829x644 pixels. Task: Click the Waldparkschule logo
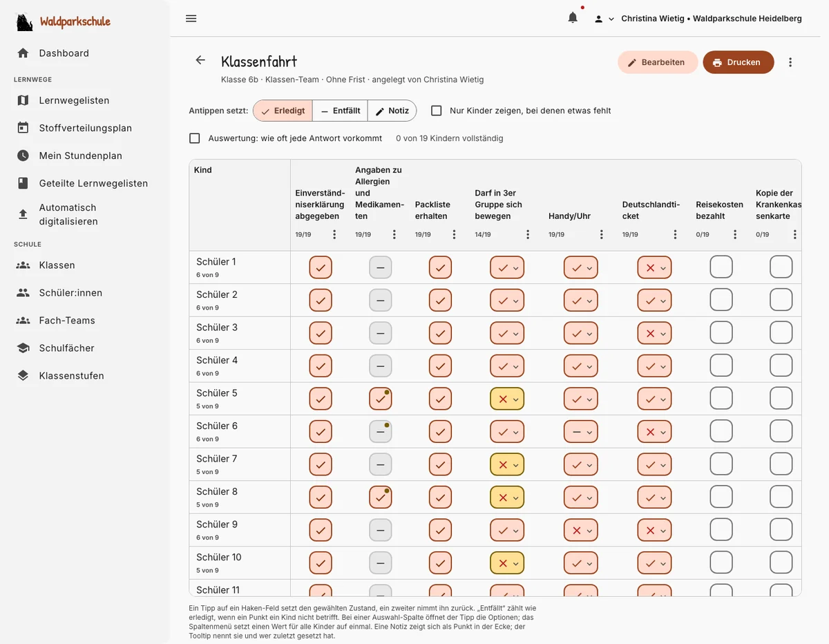(25, 22)
